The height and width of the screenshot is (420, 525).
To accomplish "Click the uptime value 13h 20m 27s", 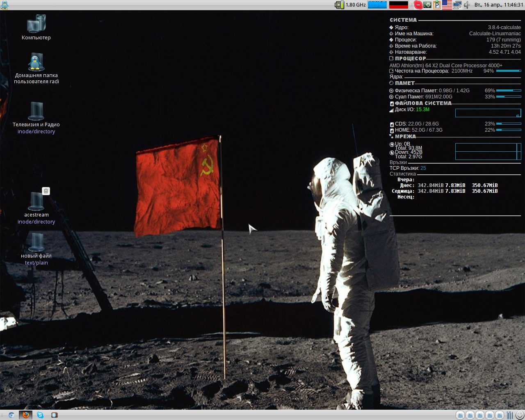I will [506, 46].
